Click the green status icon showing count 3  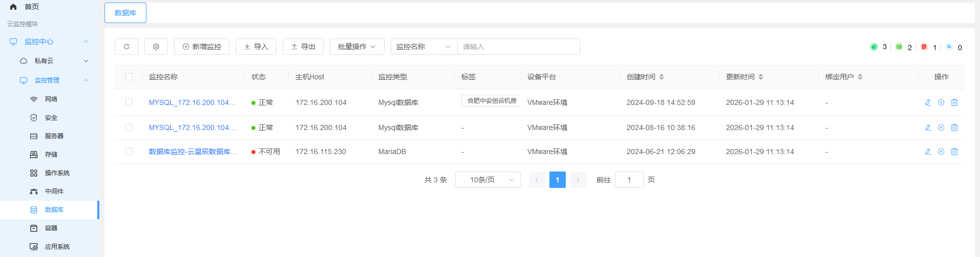[x=874, y=47]
